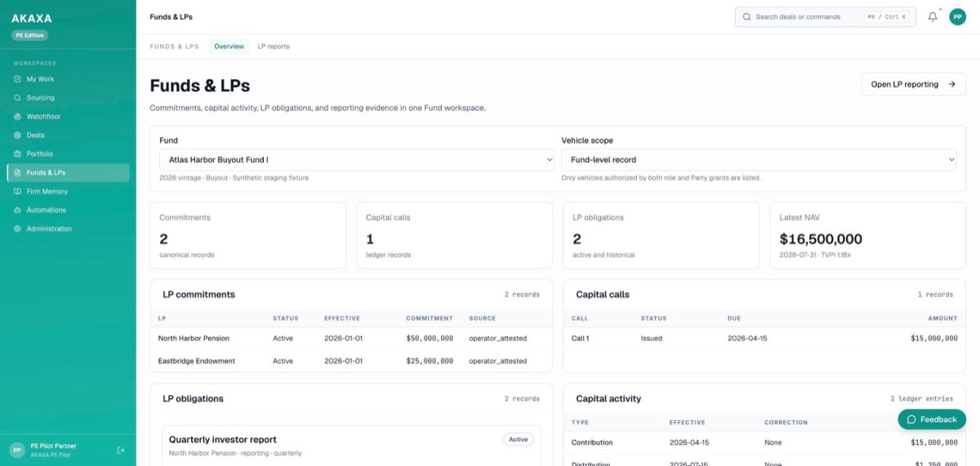Image resolution: width=980 pixels, height=466 pixels.
Task: Click the Administration gear icon
Action: pos(18,229)
